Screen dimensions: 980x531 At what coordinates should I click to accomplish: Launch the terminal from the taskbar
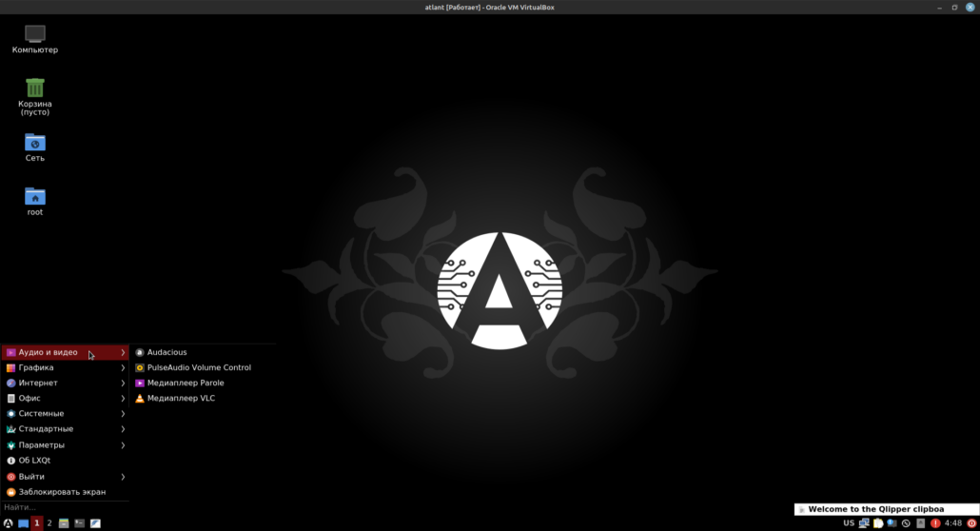pyautogui.click(x=80, y=523)
